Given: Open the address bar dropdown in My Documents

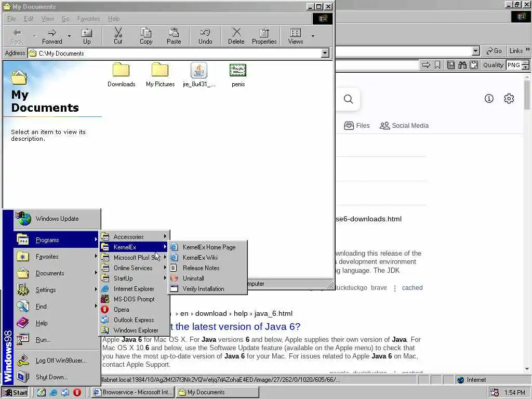Looking at the screenshot, I should [325, 54].
